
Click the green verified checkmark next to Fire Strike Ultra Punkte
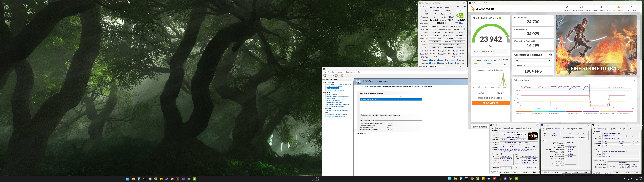pyautogui.click(x=500, y=18)
